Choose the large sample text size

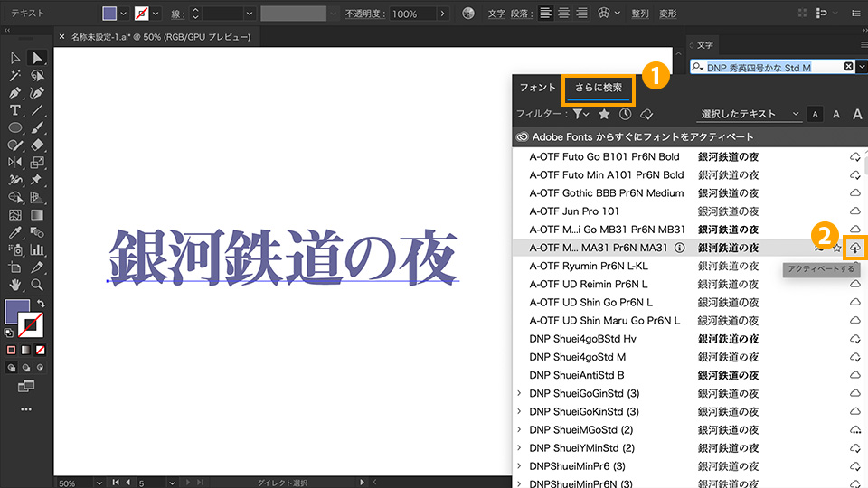point(857,114)
